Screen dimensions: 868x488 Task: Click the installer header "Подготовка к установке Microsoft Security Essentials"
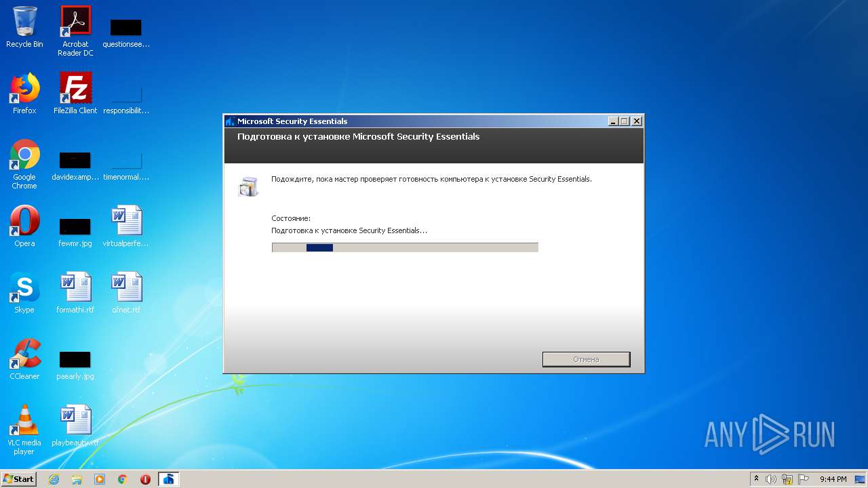click(358, 137)
